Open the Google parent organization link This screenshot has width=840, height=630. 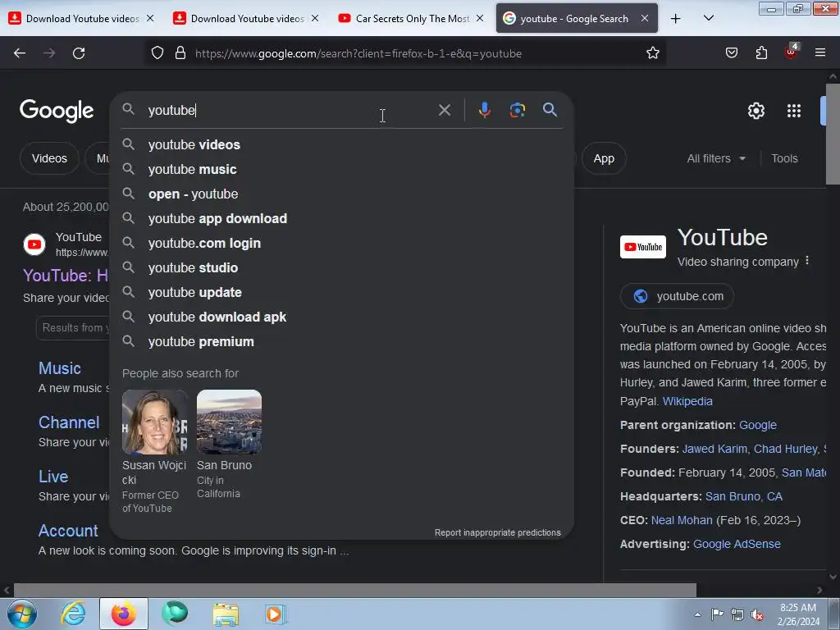pyautogui.click(x=757, y=425)
